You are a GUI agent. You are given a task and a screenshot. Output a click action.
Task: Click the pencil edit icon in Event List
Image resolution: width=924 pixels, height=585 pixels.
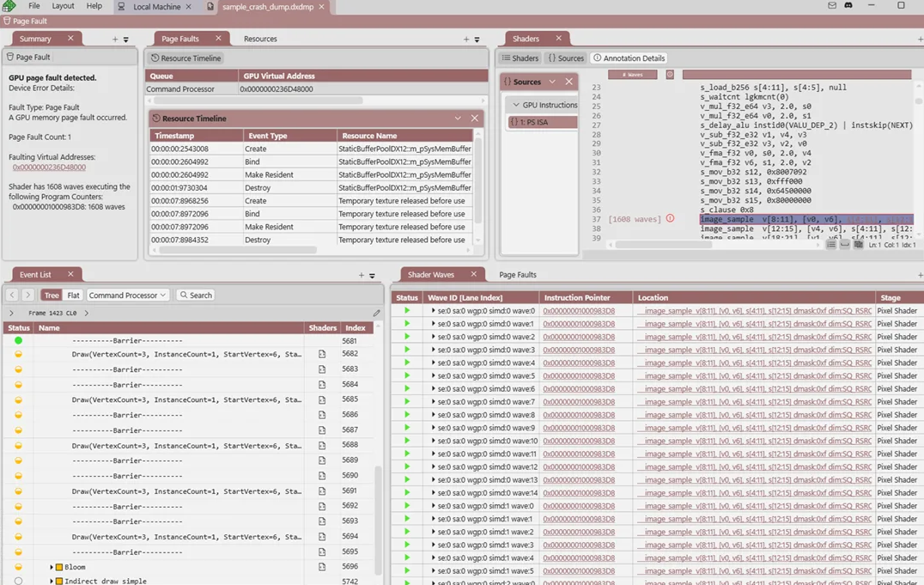pos(376,314)
